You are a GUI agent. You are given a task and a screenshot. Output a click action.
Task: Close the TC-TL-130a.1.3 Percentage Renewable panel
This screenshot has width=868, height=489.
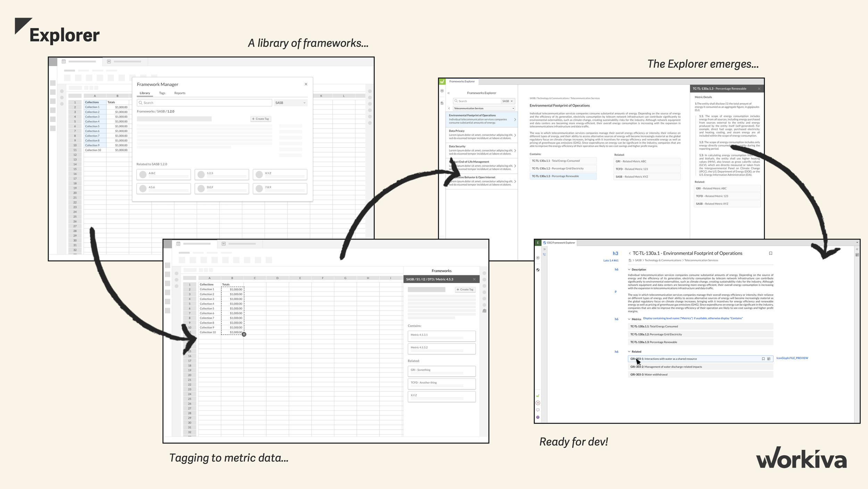click(759, 89)
